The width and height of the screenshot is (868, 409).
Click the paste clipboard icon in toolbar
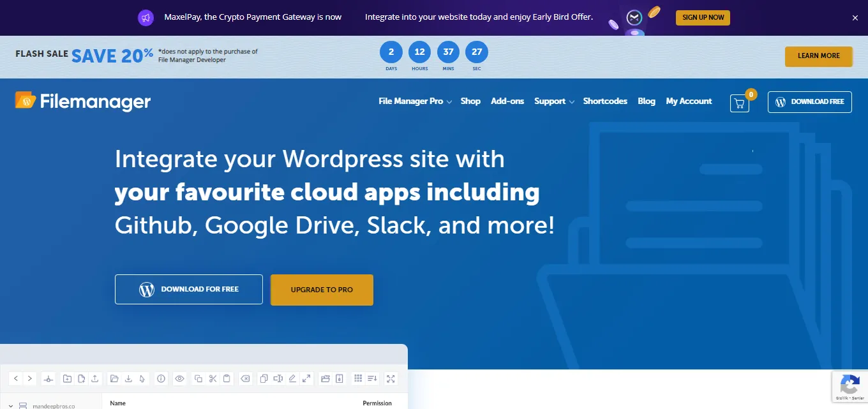227,378
